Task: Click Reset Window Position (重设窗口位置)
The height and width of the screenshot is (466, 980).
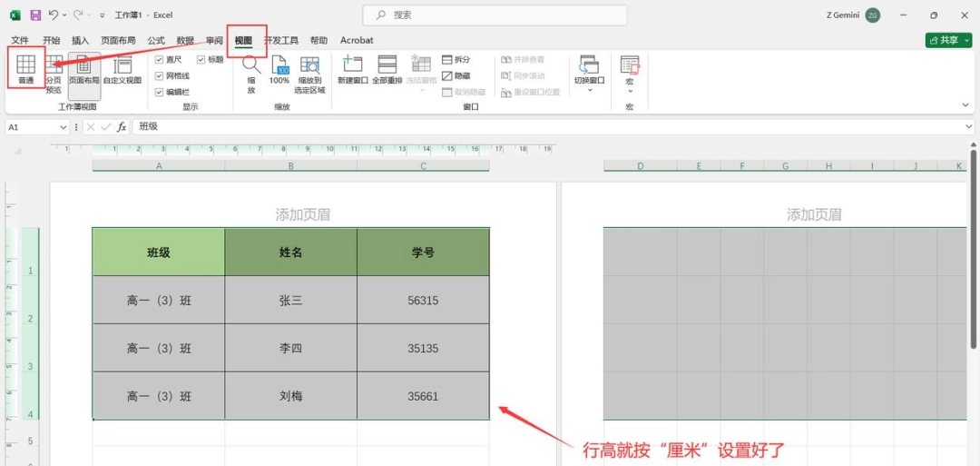Action: click(x=531, y=92)
